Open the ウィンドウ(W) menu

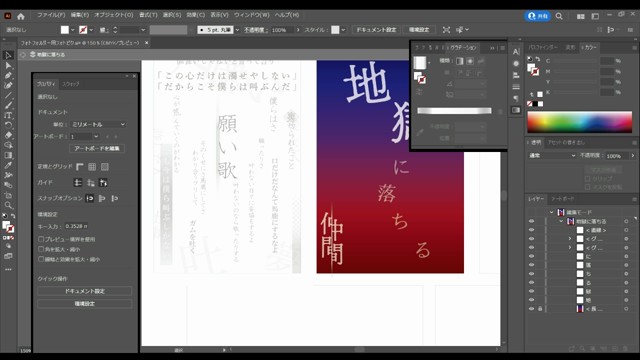click(x=251, y=15)
